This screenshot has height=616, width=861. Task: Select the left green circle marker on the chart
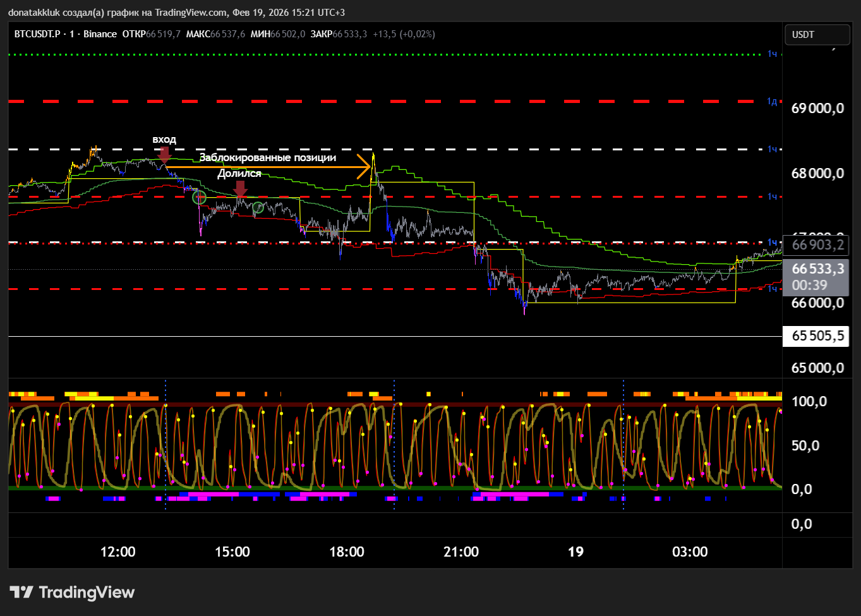199,198
